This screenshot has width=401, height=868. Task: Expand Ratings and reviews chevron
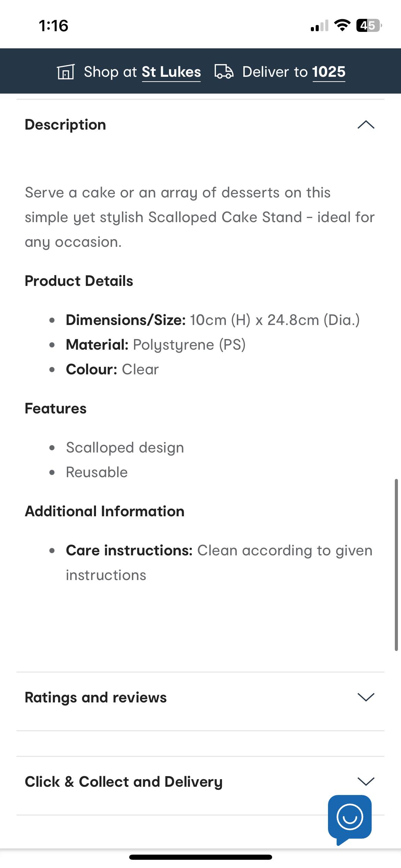click(366, 697)
